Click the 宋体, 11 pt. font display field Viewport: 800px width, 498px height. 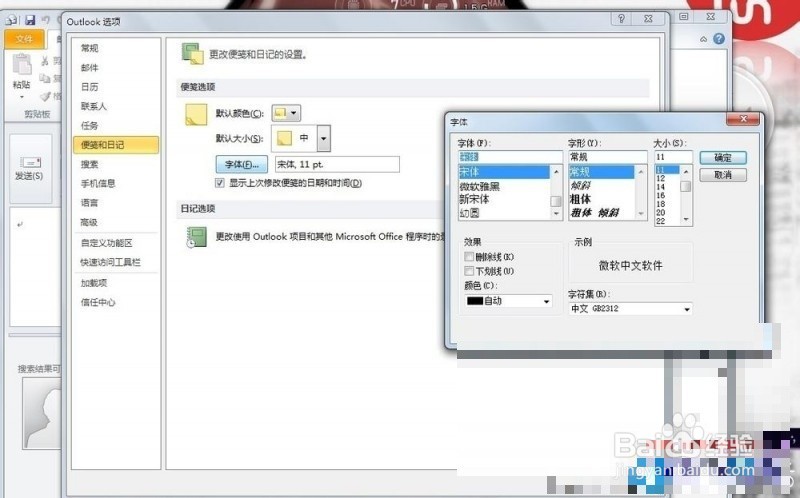[x=337, y=164]
